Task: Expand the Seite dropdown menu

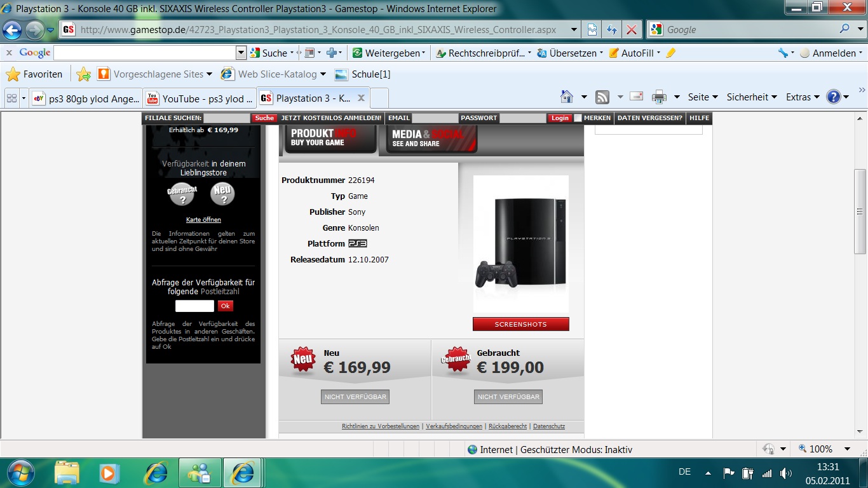Action: point(702,97)
